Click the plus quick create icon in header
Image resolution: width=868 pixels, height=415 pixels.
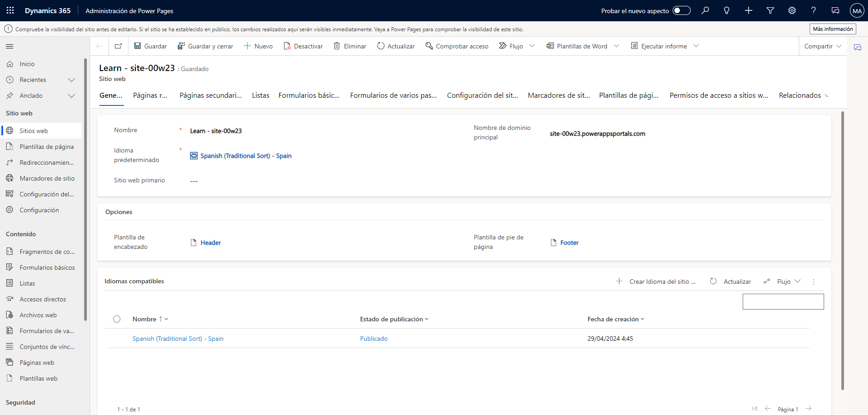749,10
